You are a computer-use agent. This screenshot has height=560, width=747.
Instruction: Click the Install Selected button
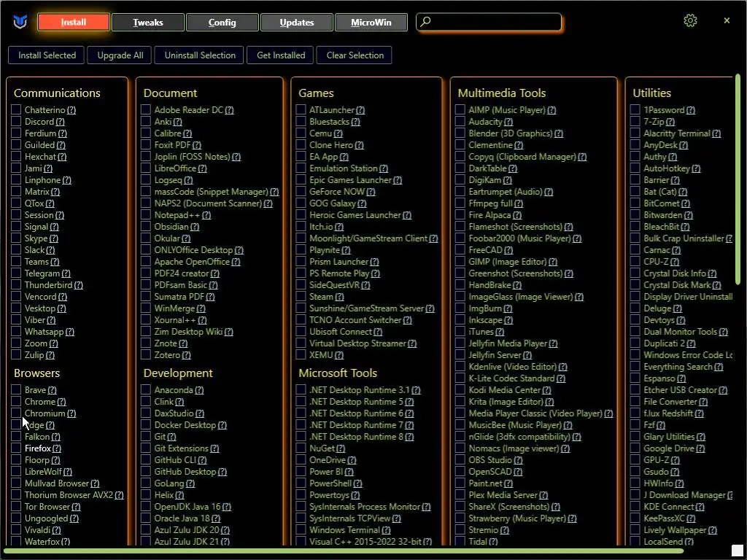47,55
